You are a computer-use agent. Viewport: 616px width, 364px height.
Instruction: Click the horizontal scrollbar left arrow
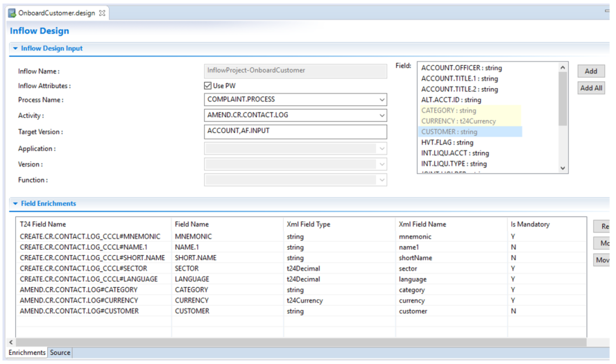pos(10,343)
